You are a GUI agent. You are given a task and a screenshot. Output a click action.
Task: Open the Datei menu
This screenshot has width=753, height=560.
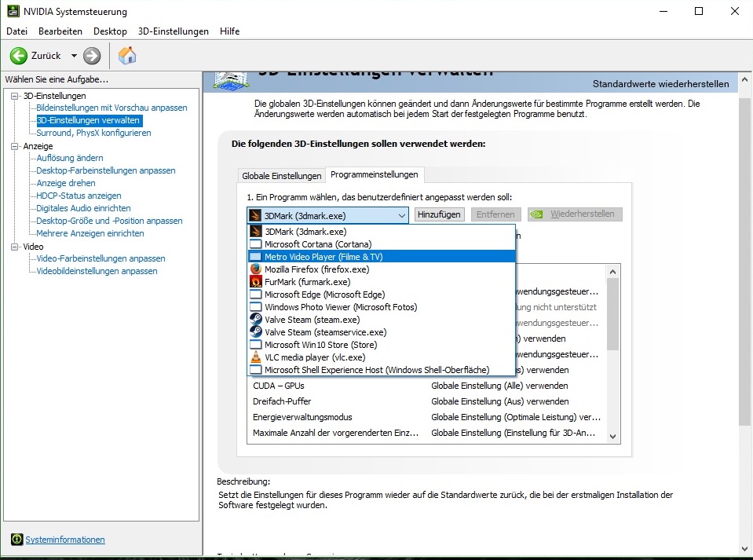tap(16, 31)
